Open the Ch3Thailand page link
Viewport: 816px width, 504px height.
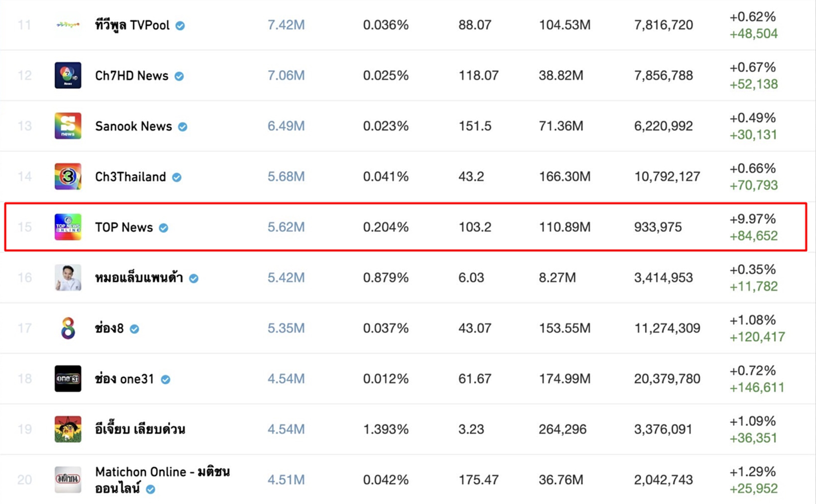[x=131, y=177]
